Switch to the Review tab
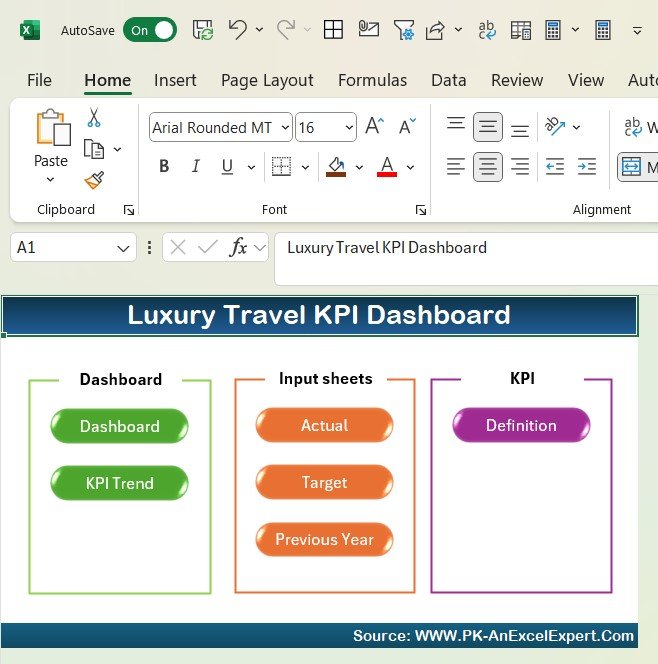The width and height of the screenshot is (658, 664). coord(517,80)
